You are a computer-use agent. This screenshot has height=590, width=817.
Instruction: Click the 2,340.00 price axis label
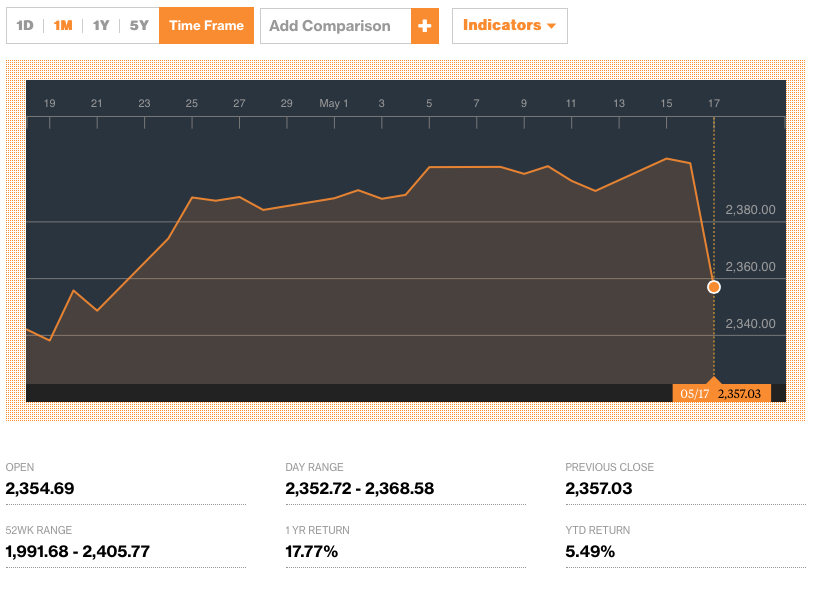click(x=750, y=324)
